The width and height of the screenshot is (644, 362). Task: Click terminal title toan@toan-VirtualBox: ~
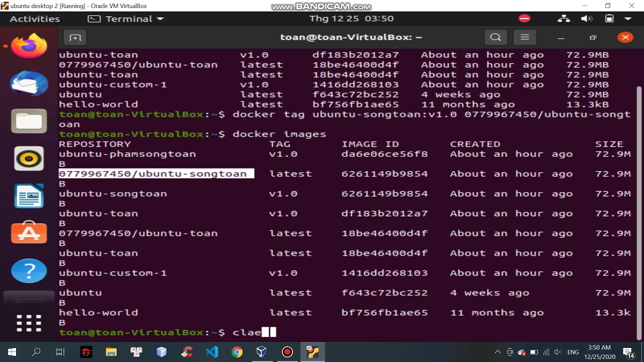coord(351,37)
